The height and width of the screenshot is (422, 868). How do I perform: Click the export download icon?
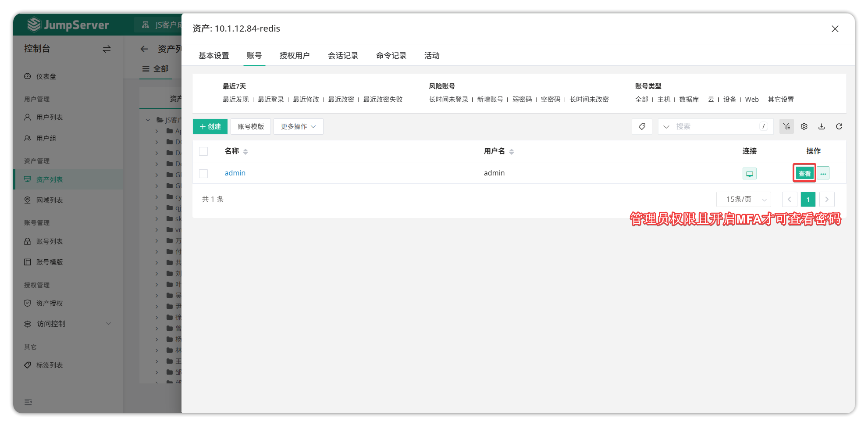coord(822,127)
